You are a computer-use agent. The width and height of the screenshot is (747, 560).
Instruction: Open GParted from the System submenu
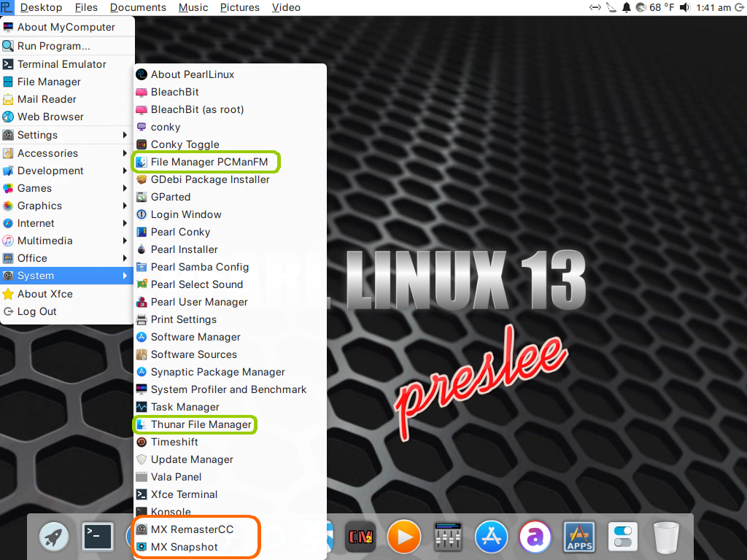point(170,197)
